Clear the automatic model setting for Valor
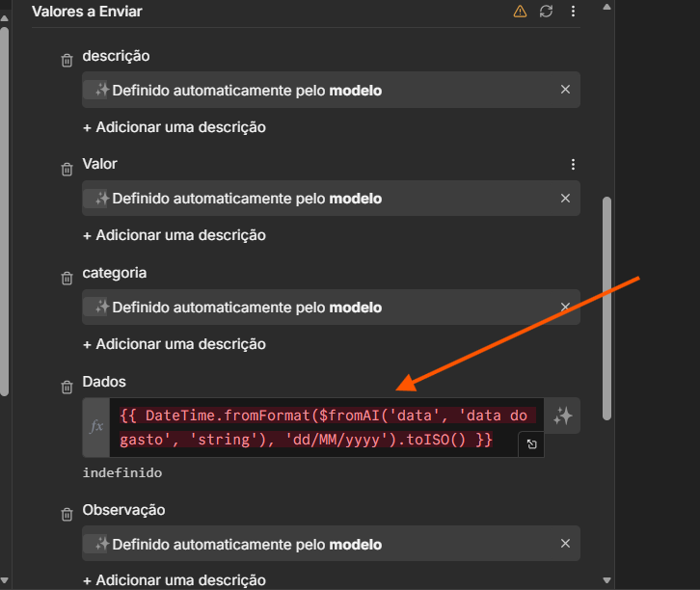Viewport: 700px width, 590px height. (x=565, y=199)
